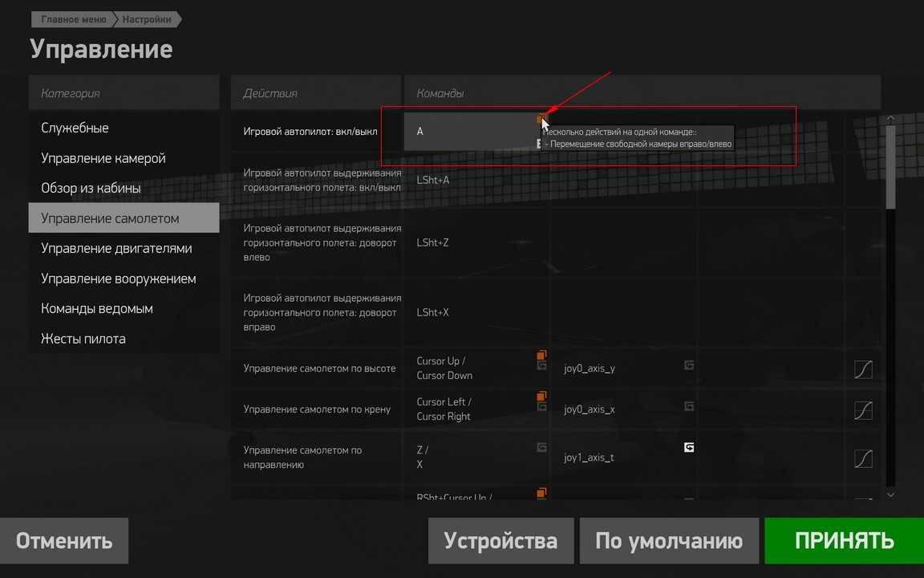Go back to Главное меню breadcrumb
The image size is (924, 578).
click(72, 19)
